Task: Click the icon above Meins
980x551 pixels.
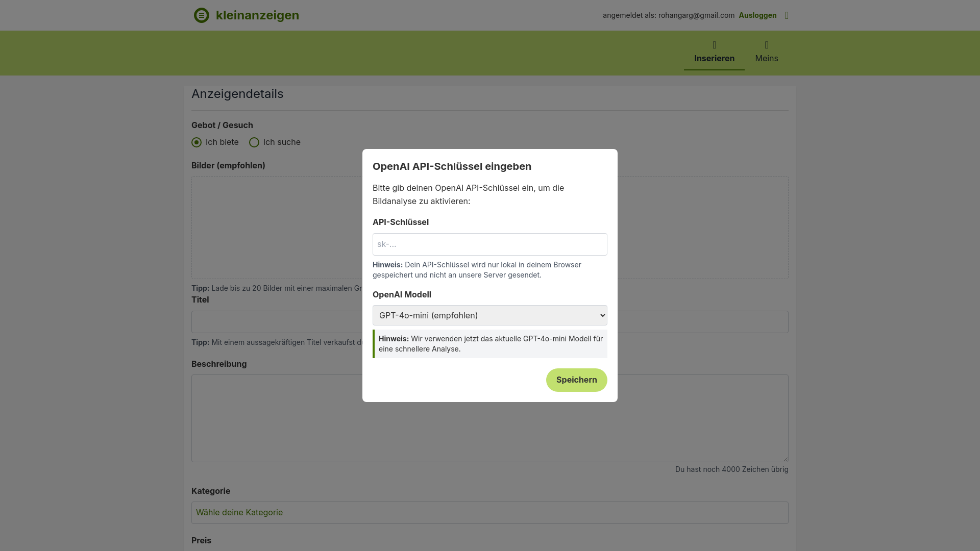Action: pos(767,45)
